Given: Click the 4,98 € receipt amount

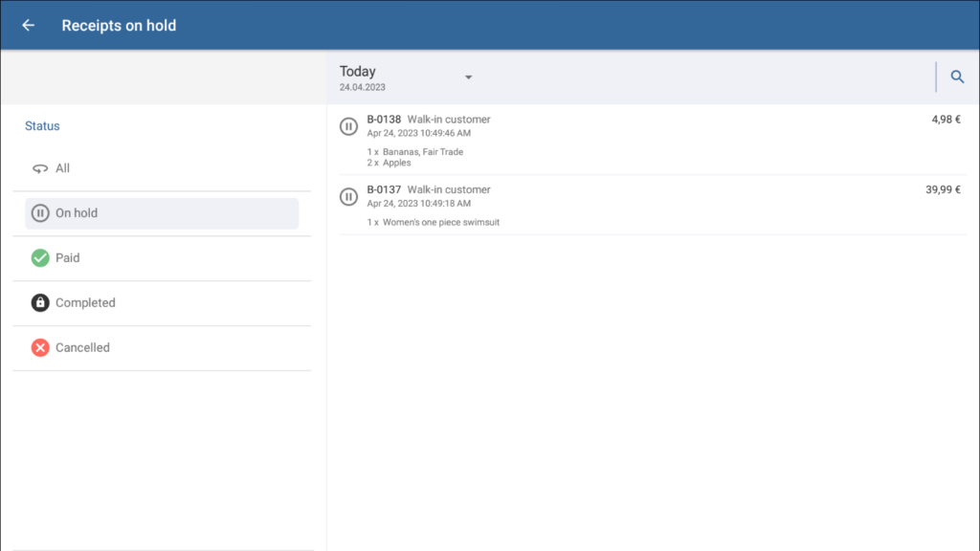Looking at the screenshot, I should (x=946, y=120).
